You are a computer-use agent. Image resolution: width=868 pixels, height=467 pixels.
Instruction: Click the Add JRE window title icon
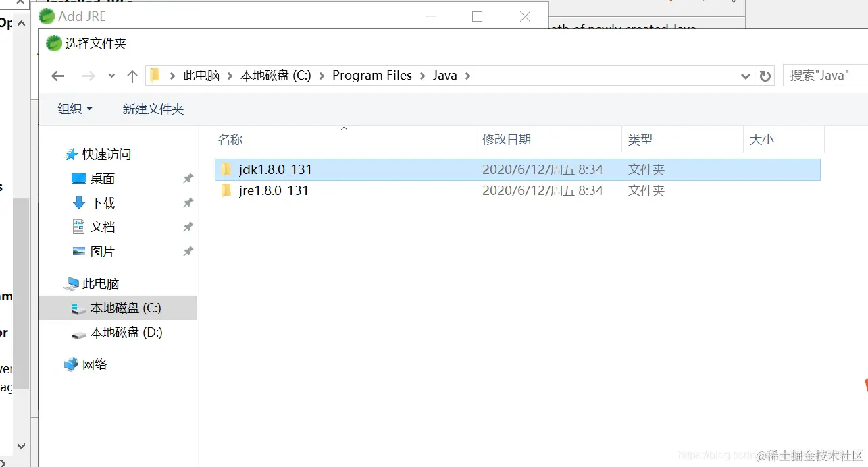pos(47,16)
